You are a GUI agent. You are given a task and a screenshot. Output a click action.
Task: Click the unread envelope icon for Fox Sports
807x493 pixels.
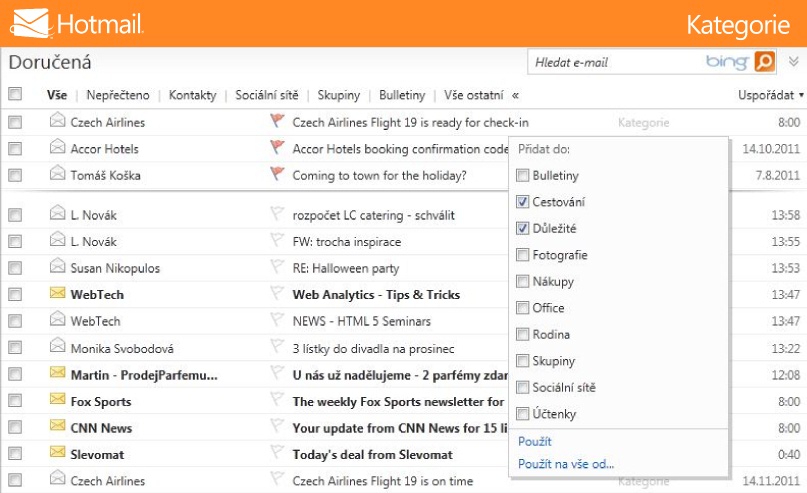pyautogui.click(x=58, y=399)
